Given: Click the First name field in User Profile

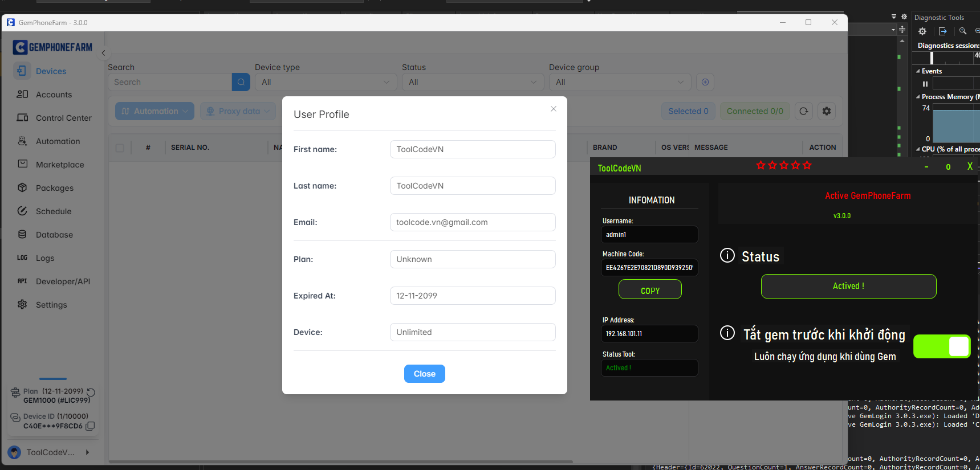Looking at the screenshot, I should [x=473, y=149].
